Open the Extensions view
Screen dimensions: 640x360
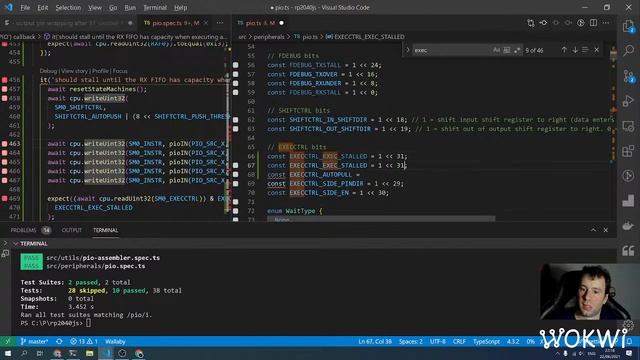click(629, 151)
